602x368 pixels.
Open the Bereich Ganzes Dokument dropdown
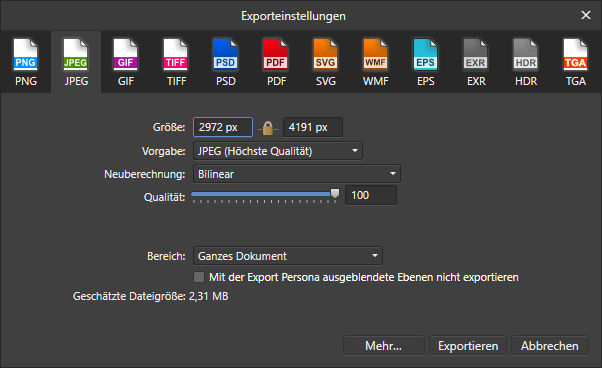[x=288, y=256]
